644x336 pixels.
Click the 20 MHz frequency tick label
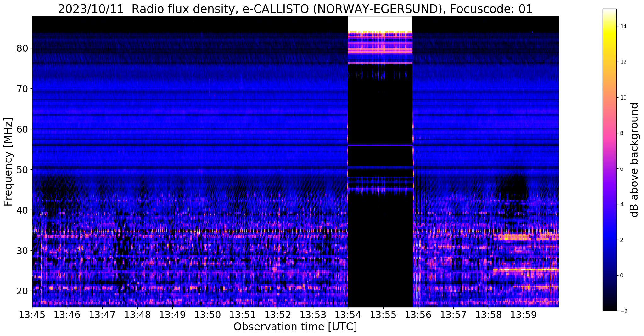coord(23,291)
